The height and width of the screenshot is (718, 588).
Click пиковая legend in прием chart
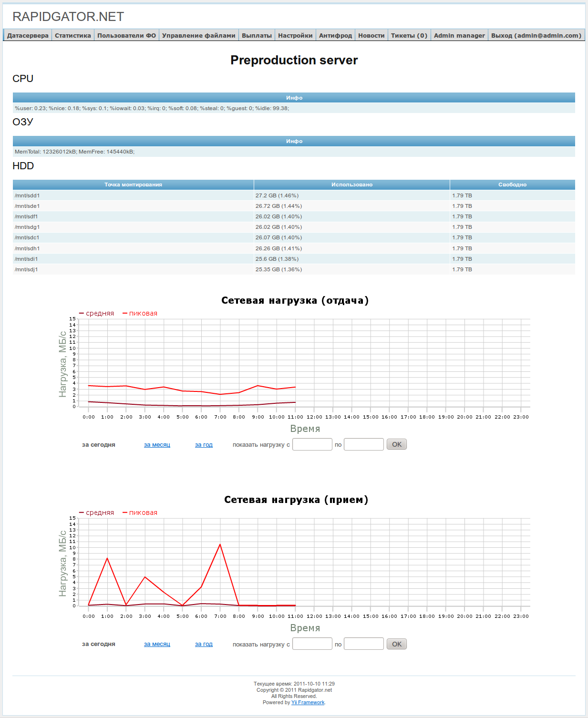140,513
